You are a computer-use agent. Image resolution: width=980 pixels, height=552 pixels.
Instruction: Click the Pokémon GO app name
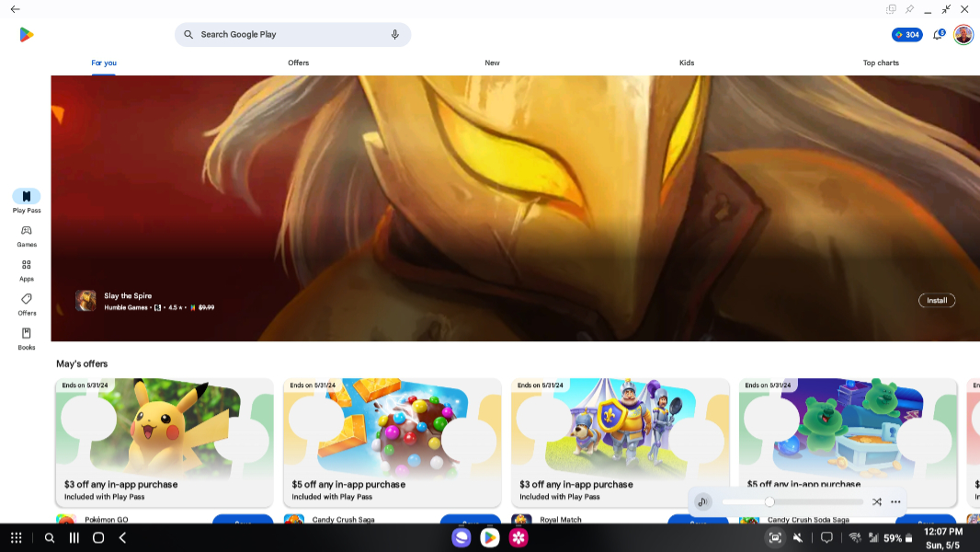coord(107,520)
